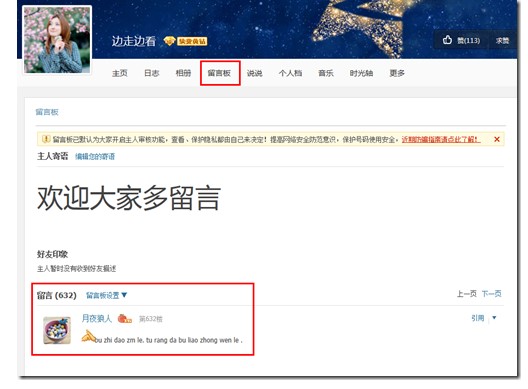
Task: Click the 求赞 button
Action: pos(502,40)
